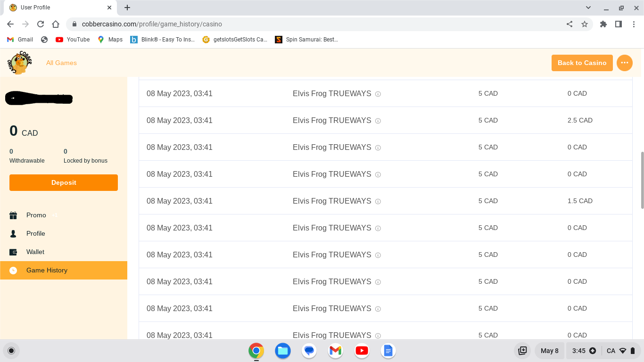Open the YouTube app in shelf
The height and width of the screenshot is (362, 644).
point(362,351)
